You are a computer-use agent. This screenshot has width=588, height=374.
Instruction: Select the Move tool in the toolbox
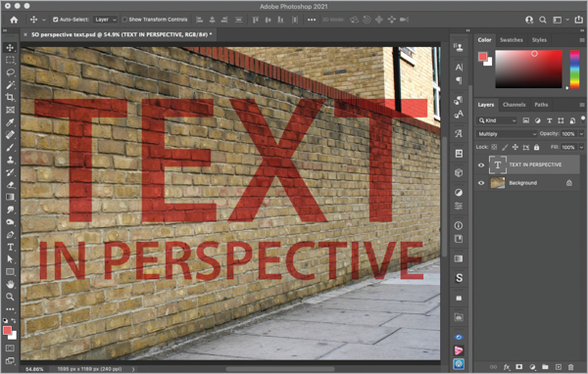coord(10,48)
